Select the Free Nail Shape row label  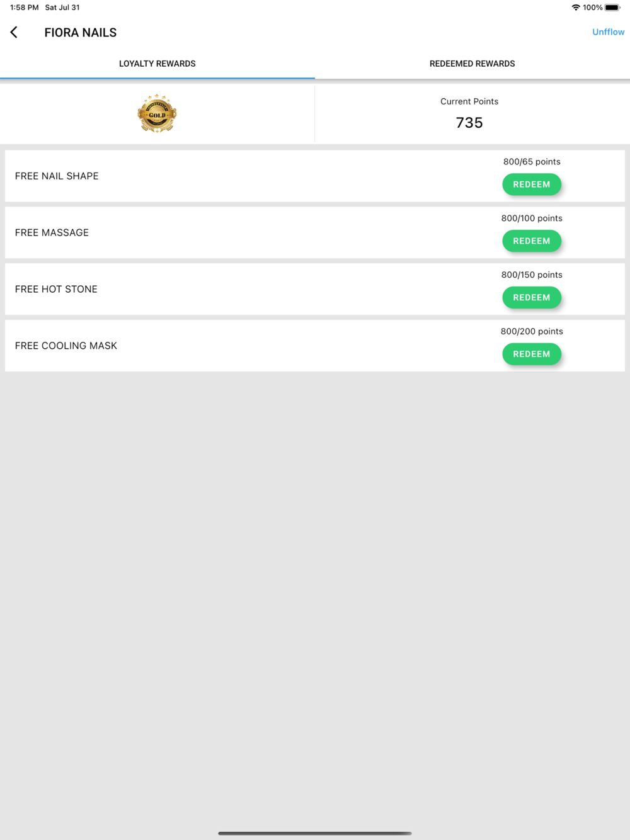pos(57,176)
